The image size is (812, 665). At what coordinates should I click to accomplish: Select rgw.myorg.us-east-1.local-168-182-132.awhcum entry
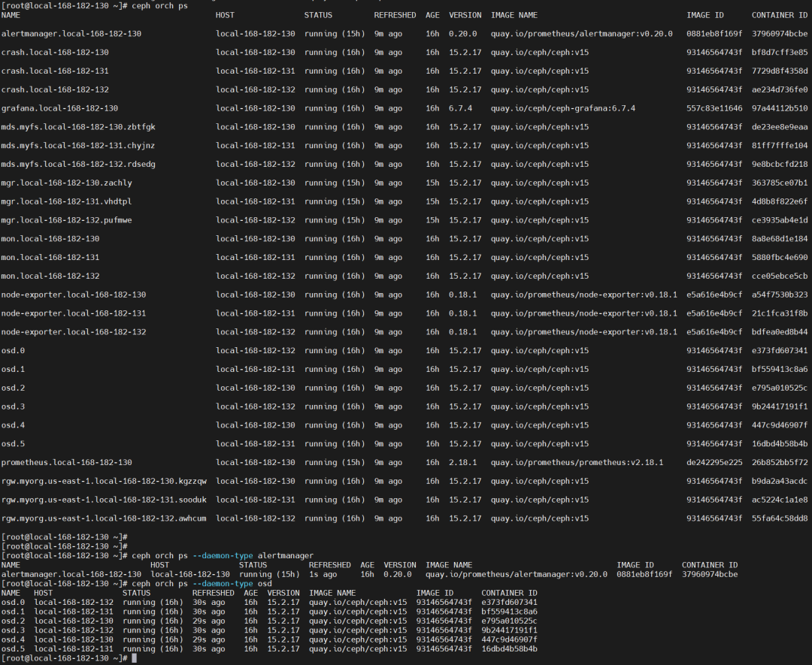(104, 518)
